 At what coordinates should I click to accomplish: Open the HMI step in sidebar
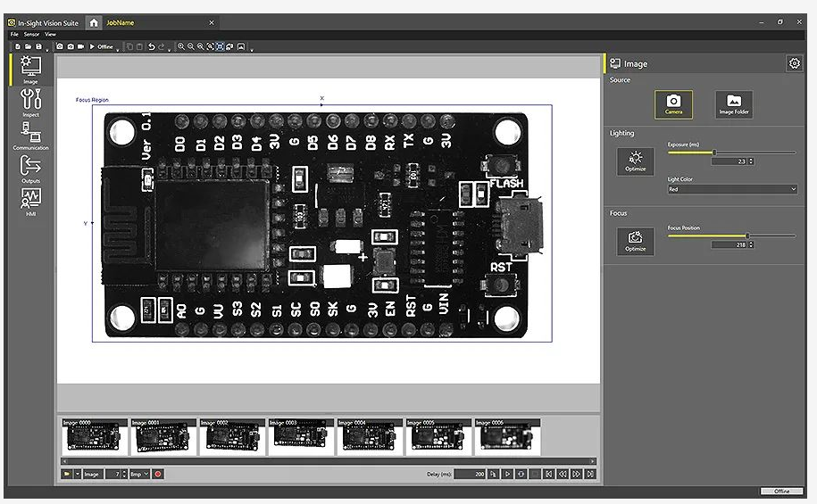tap(30, 201)
